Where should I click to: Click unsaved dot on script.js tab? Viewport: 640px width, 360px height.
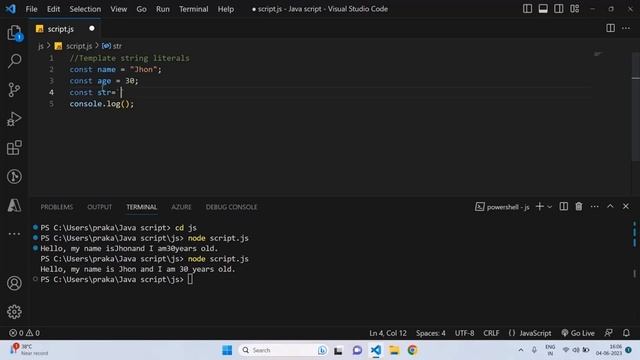[92, 28]
